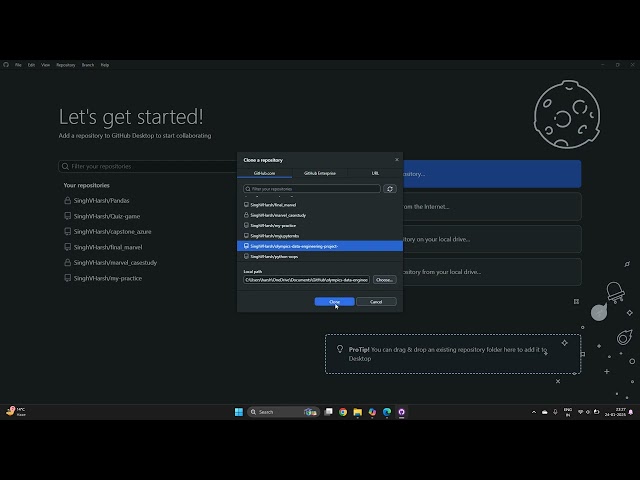Click the OneDrive cloud tray icon
Image resolution: width=640 pixels, height=480 pixels.
(x=544, y=412)
